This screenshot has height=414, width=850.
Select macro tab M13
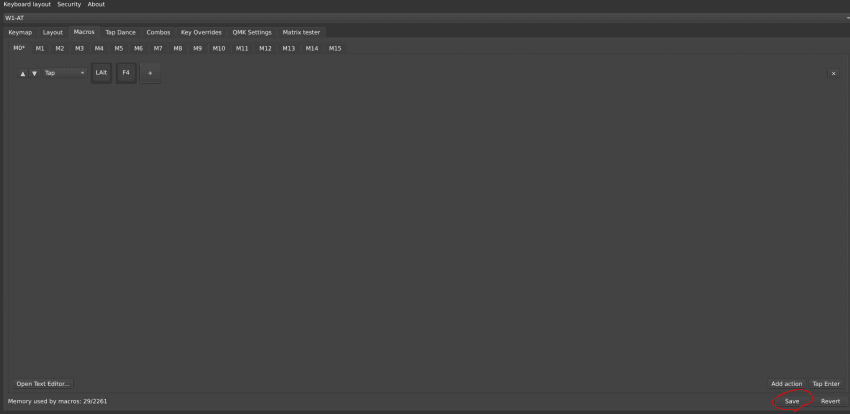(288, 49)
